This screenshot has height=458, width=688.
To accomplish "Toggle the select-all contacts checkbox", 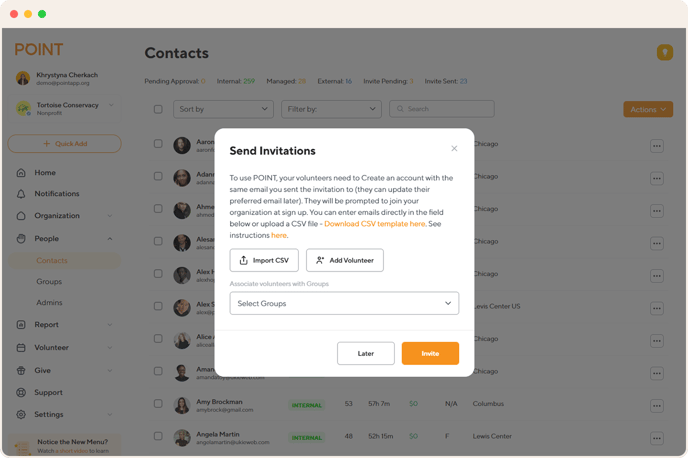I will click(x=158, y=109).
